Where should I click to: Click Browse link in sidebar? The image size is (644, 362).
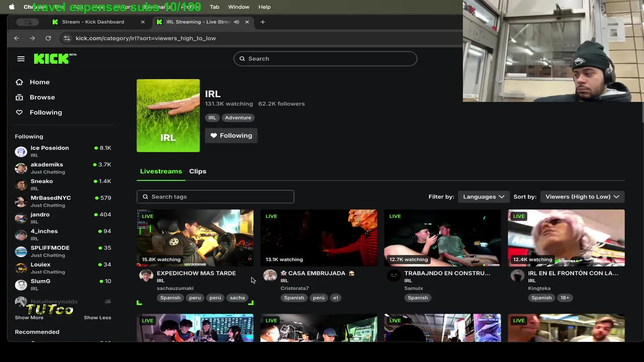pyautogui.click(x=42, y=97)
